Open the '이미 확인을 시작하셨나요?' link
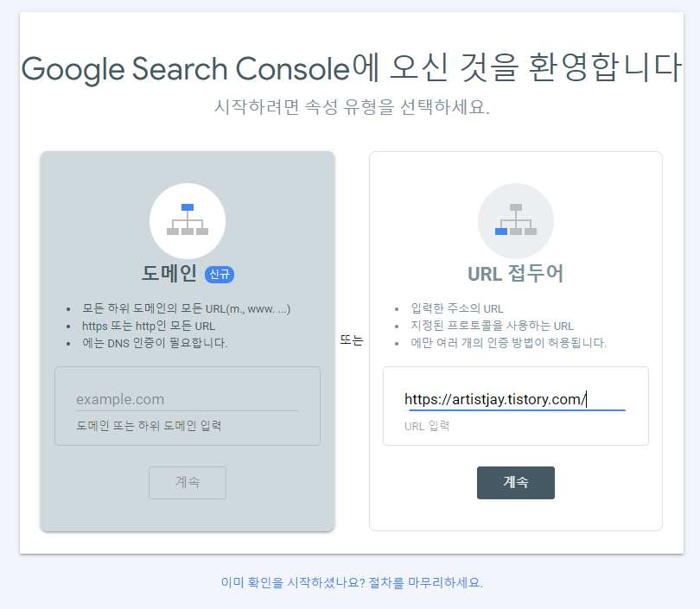 (352, 583)
